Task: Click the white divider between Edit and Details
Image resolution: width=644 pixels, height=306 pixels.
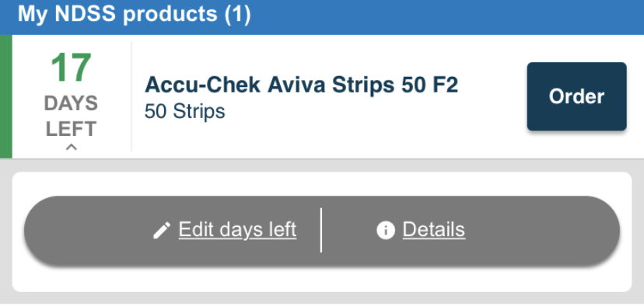Action: tap(321, 230)
